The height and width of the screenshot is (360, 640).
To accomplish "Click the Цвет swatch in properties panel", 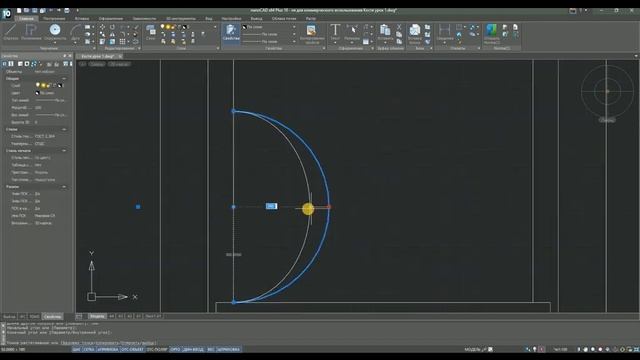I will click(37, 93).
